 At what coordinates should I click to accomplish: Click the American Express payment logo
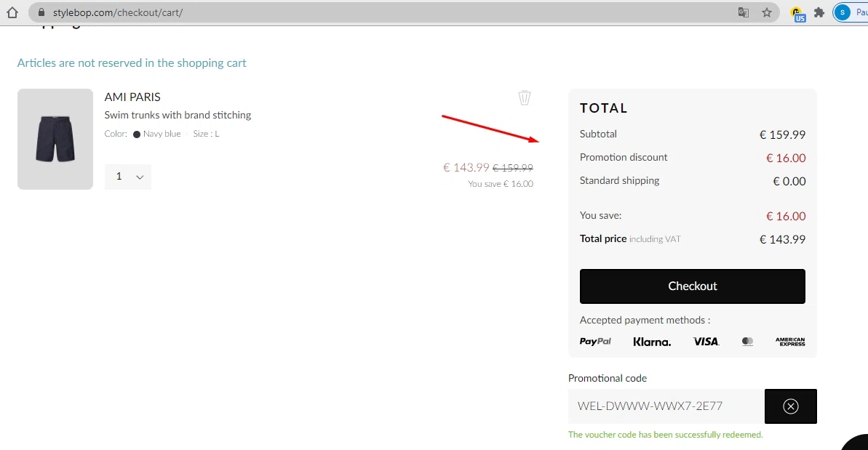pos(790,342)
